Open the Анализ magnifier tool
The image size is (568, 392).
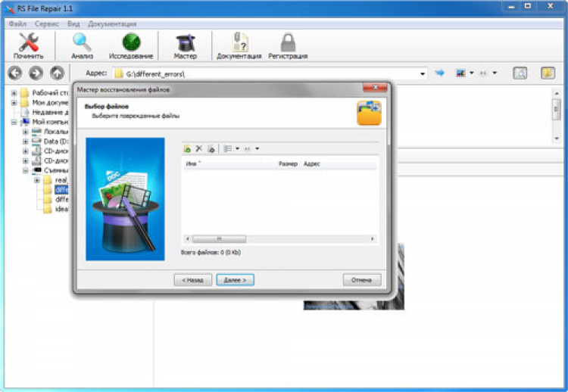click(x=82, y=45)
